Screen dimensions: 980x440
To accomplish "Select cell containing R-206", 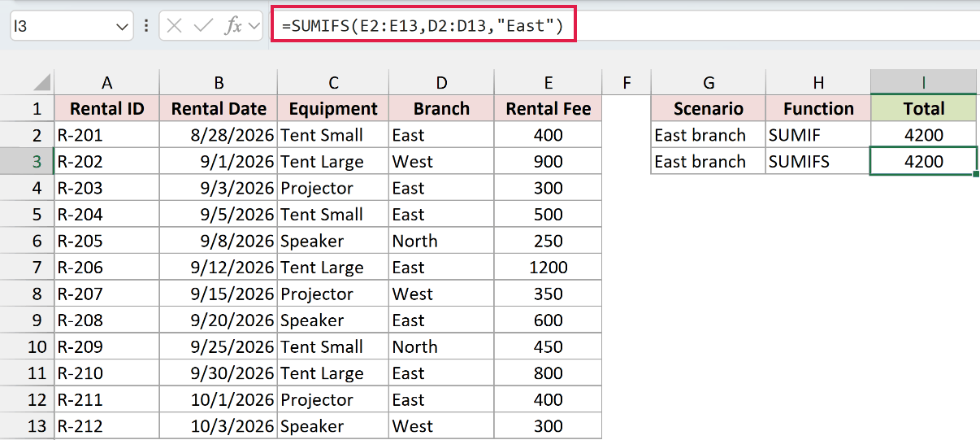I will pyautogui.click(x=107, y=267).
